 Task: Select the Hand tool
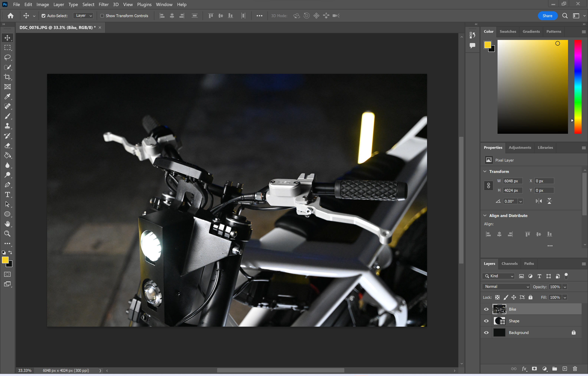[7, 224]
